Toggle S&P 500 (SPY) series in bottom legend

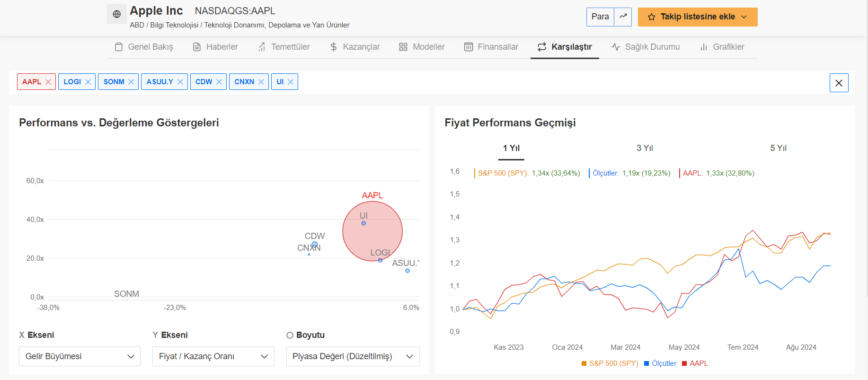click(610, 363)
